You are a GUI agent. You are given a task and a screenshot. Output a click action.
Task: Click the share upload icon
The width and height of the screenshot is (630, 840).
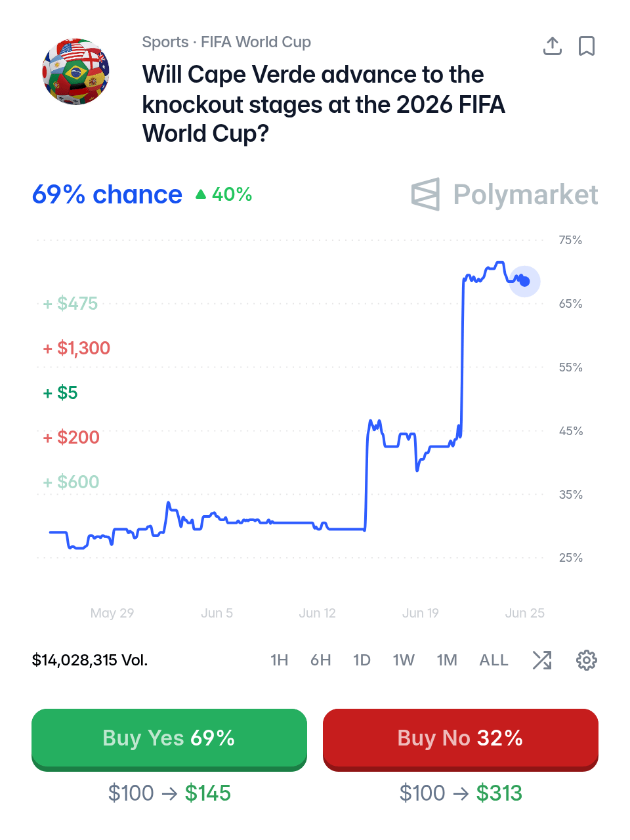[x=553, y=46]
